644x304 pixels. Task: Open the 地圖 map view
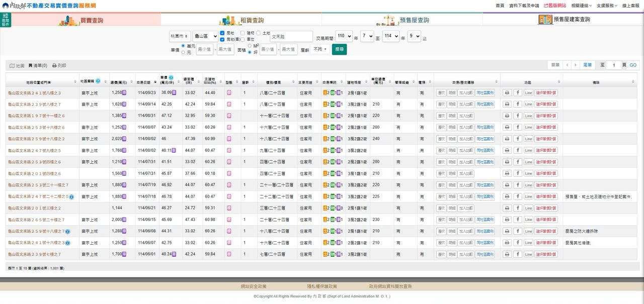coord(17,66)
